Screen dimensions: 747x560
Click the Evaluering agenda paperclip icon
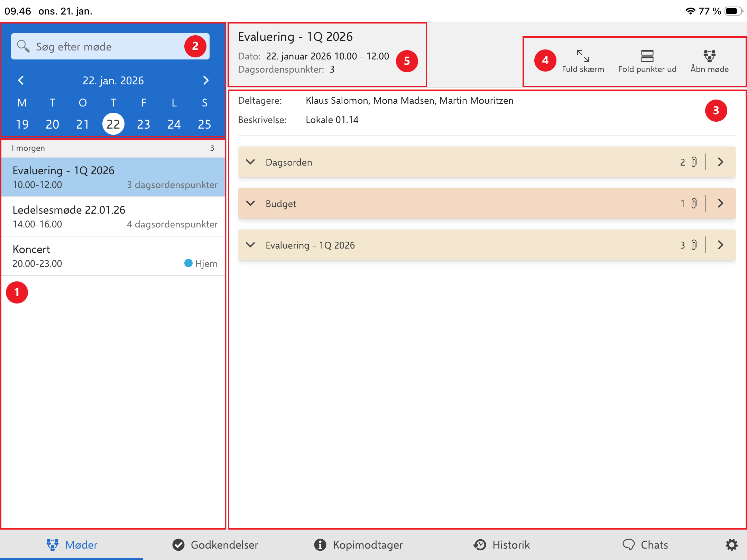coord(694,245)
